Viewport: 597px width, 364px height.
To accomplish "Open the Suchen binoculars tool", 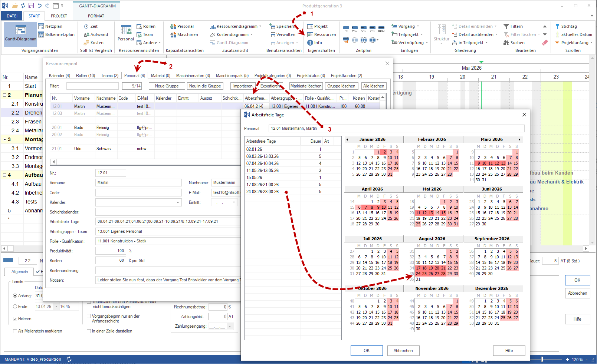I will click(x=506, y=43).
